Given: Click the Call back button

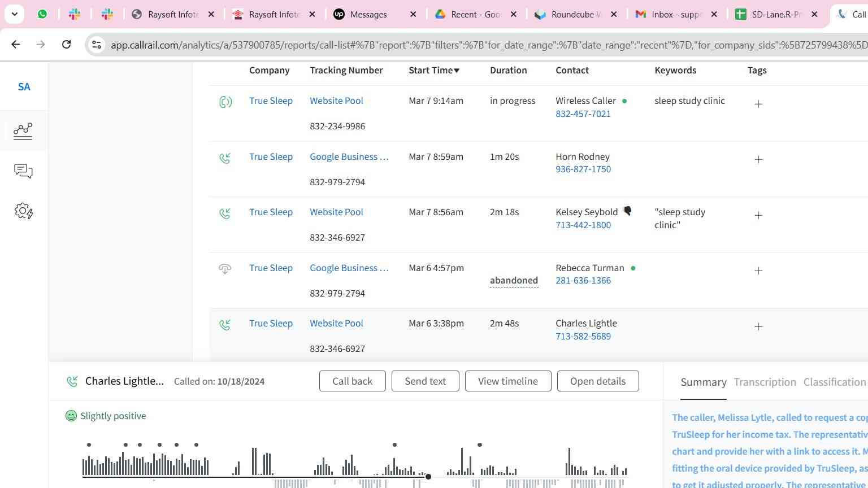Looking at the screenshot, I should coord(352,381).
